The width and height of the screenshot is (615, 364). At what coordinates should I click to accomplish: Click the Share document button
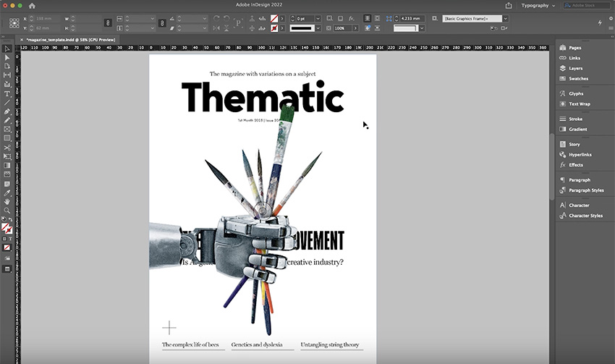click(x=508, y=5)
